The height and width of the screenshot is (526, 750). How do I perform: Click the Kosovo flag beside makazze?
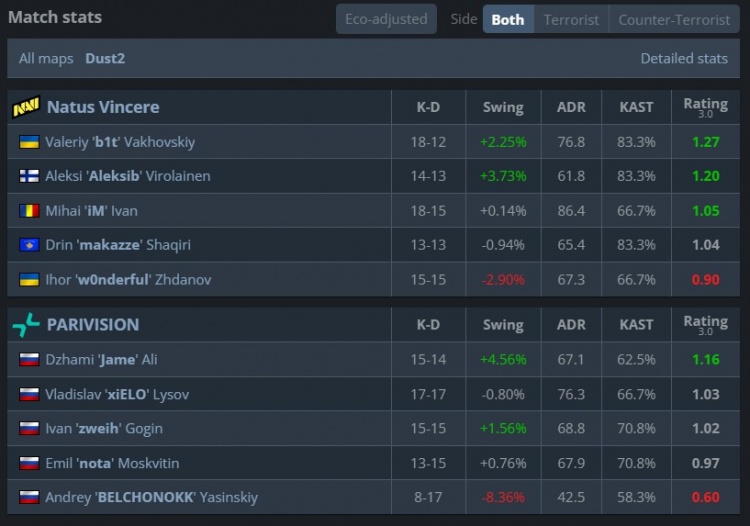(29, 245)
